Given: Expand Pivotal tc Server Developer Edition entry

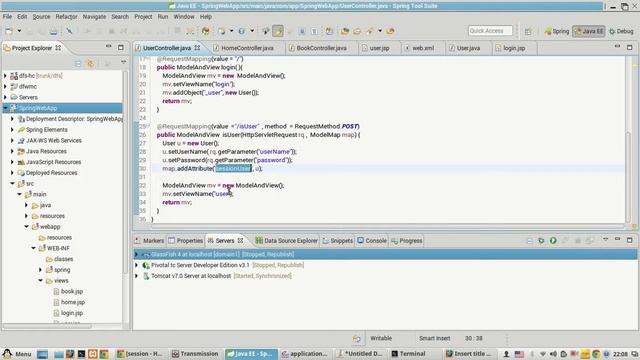Looking at the screenshot, I should [x=137, y=265].
